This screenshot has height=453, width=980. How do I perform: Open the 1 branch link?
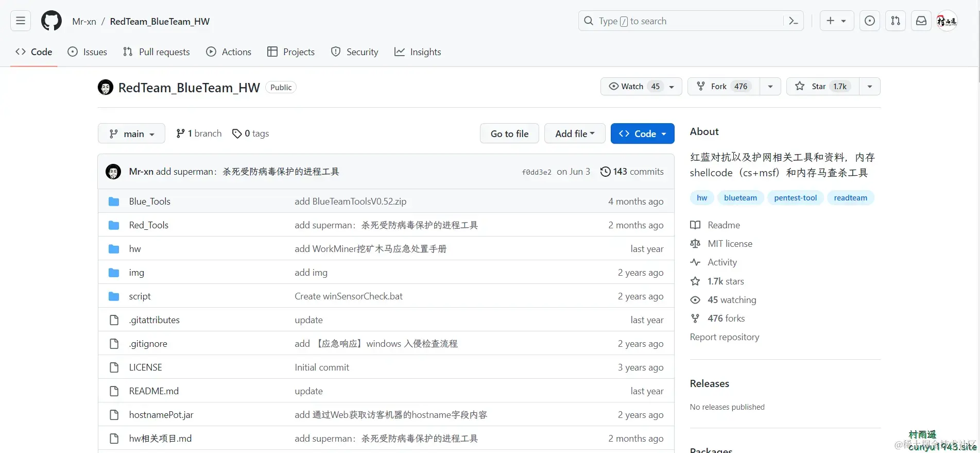click(x=199, y=133)
